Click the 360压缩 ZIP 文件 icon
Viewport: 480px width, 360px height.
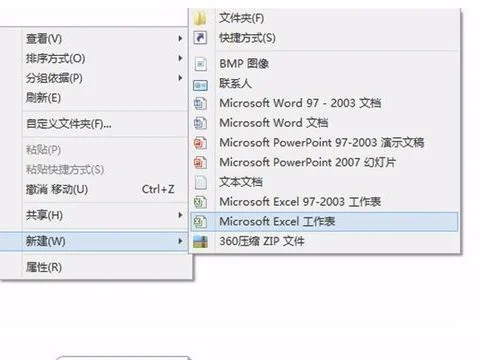pyautogui.click(x=200, y=241)
